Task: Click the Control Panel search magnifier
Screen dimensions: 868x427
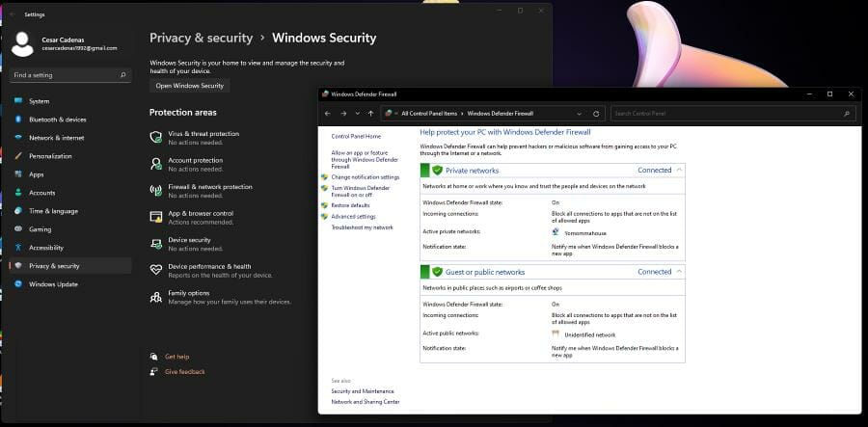Action: click(847, 114)
